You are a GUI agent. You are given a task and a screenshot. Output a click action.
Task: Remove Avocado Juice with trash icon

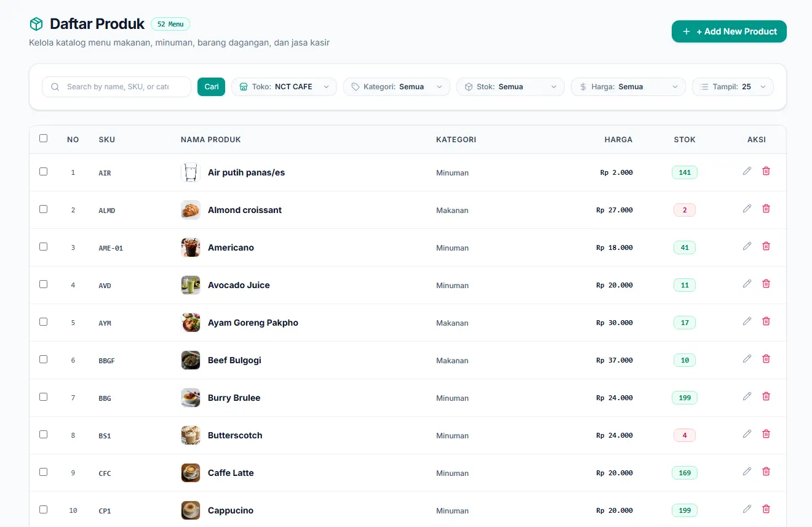(x=766, y=284)
